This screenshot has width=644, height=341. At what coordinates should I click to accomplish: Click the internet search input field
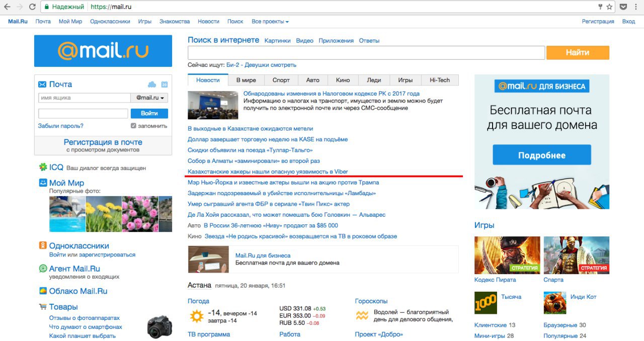(366, 53)
